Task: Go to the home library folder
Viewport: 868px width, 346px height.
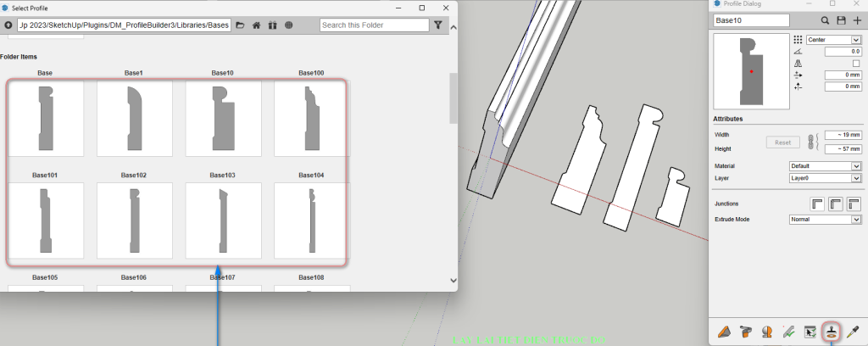Action: pos(256,25)
